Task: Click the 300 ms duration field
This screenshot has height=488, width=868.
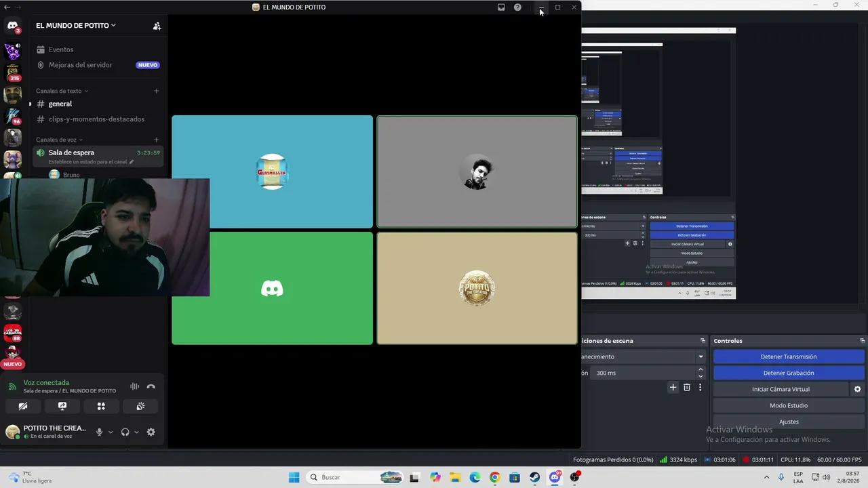Action: pos(644,373)
